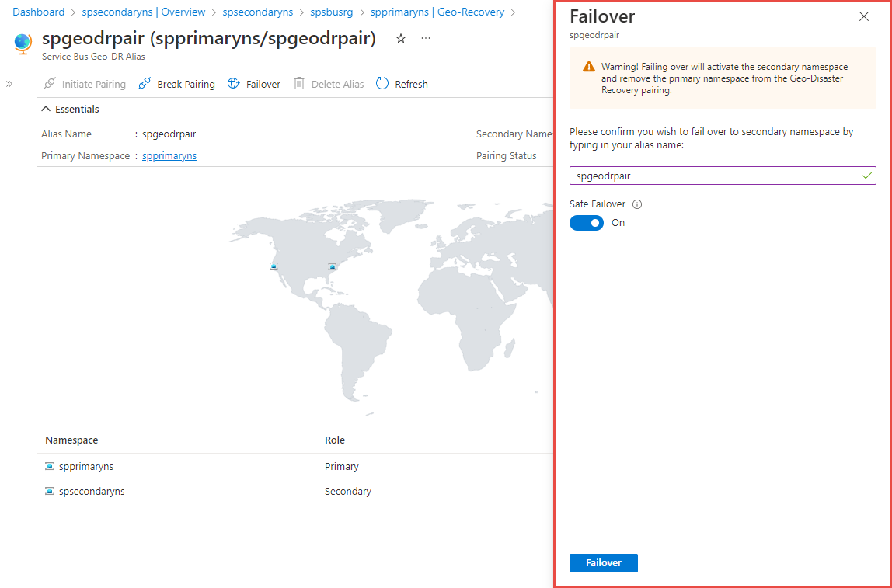
Task: Click the Delete Alias trash icon
Action: [x=299, y=83]
